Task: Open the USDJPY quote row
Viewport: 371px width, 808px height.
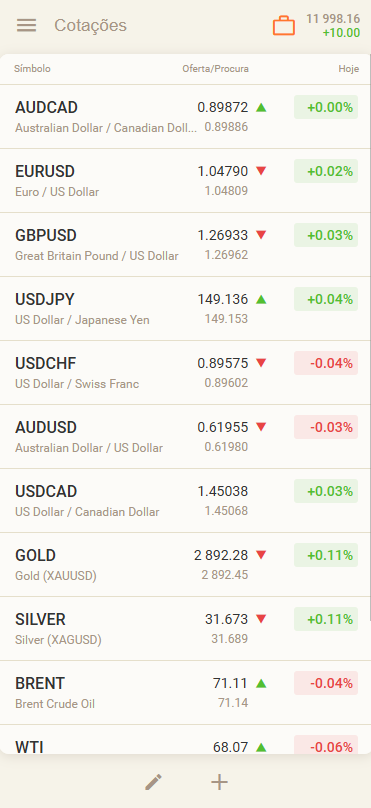Action: [x=186, y=309]
